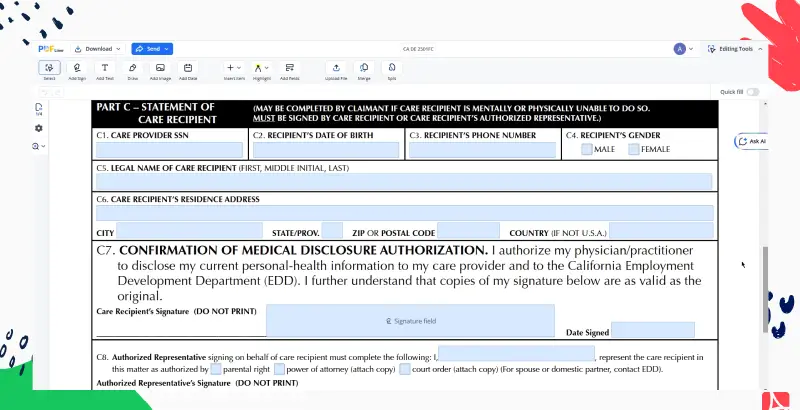Click the Editing Tools button
Viewport: 800px width, 410px height.
click(x=735, y=49)
